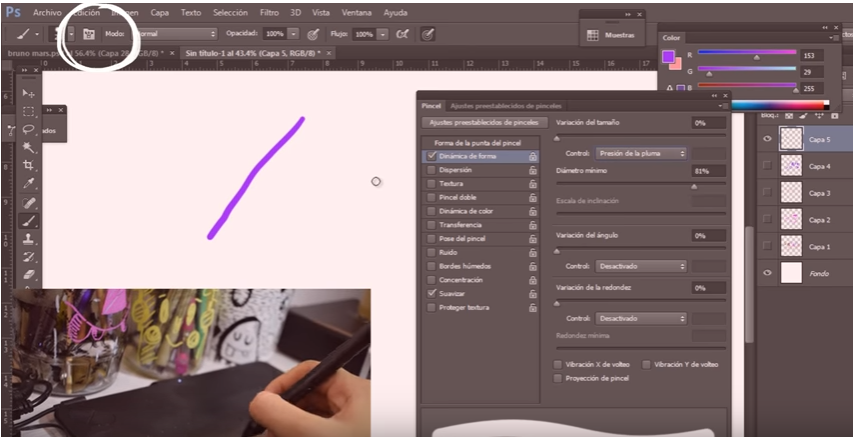This screenshot has height=437, width=853.
Task: Select the Clone Stamp tool
Action: coord(29,239)
